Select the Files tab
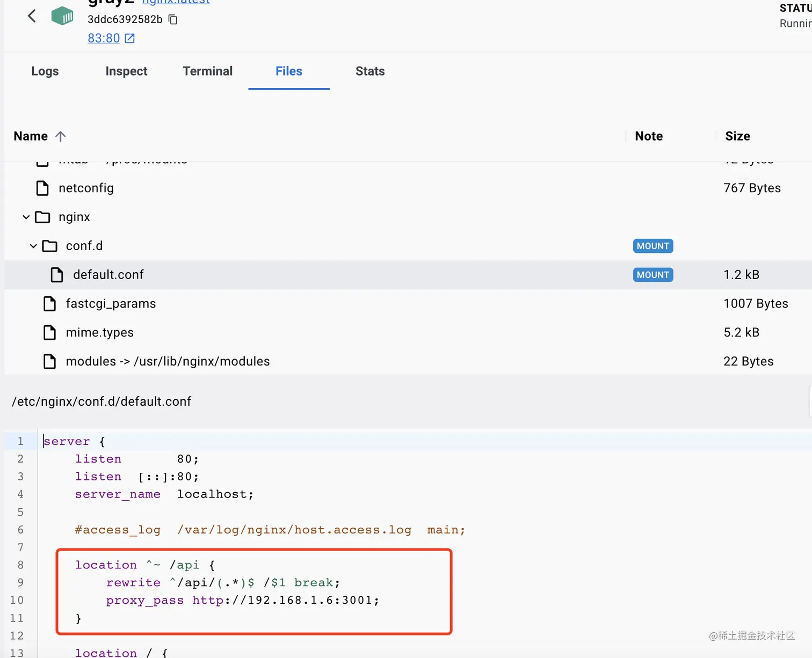812x658 pixels. (289, 71)
